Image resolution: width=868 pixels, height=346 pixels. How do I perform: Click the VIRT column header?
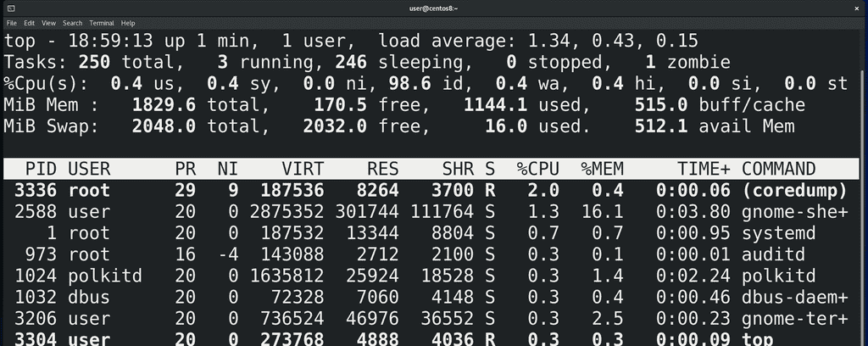(x=303, y=169)
